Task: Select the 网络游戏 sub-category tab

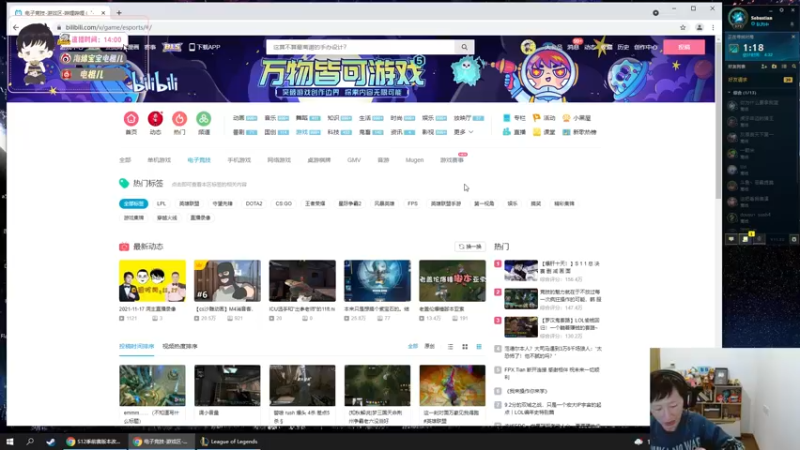Action: coord(279,160)
